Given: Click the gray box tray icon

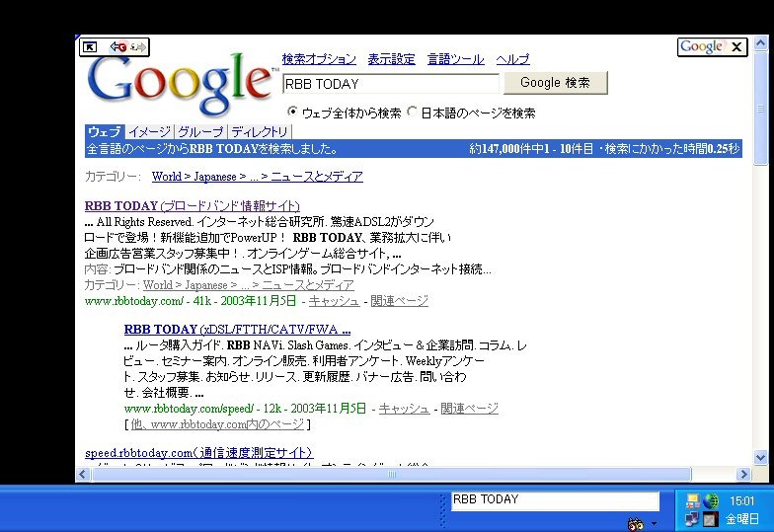Looking at the screenshot, I should tap(711, 519).
